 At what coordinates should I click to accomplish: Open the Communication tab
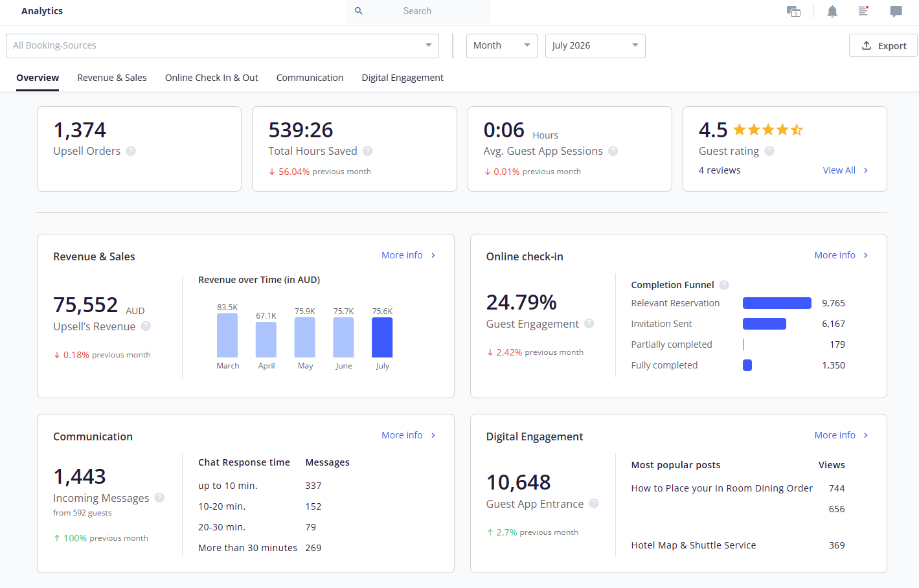[310, 78]
